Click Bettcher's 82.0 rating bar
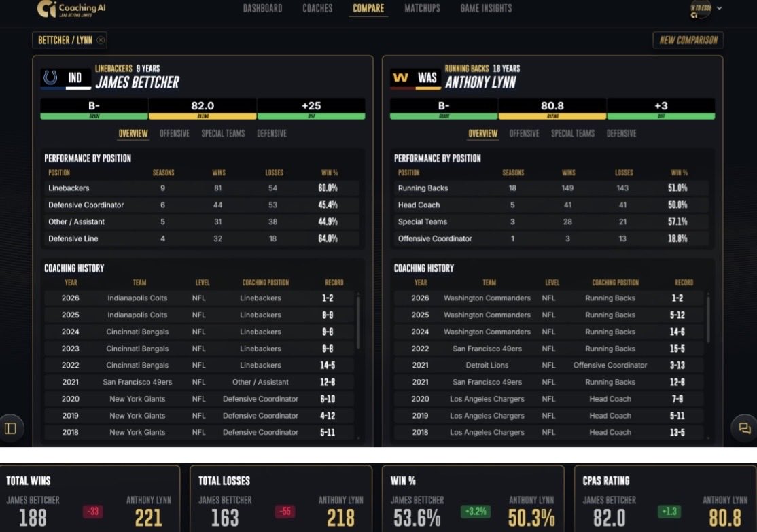The image size is (757, 532). click(203, 109)
